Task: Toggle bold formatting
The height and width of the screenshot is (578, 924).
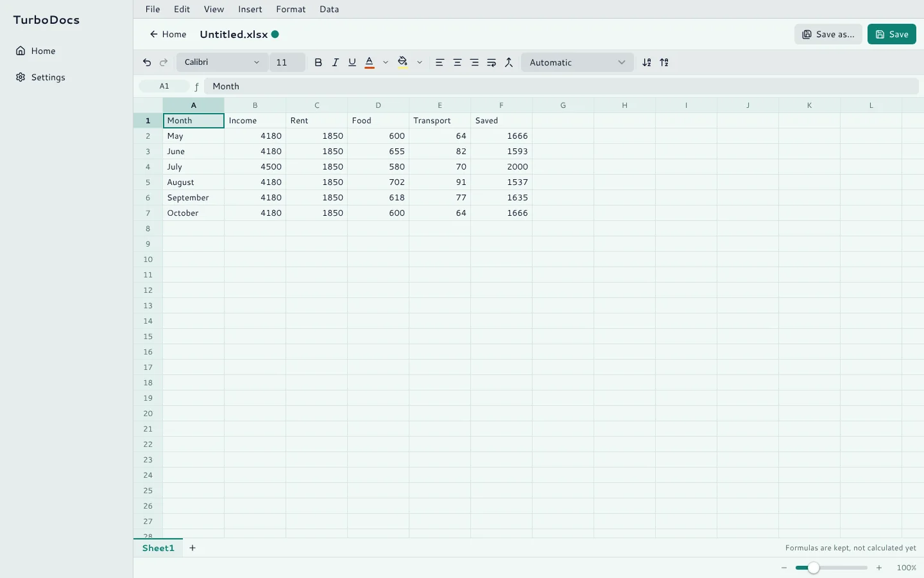Action: [x=318, y=62]
